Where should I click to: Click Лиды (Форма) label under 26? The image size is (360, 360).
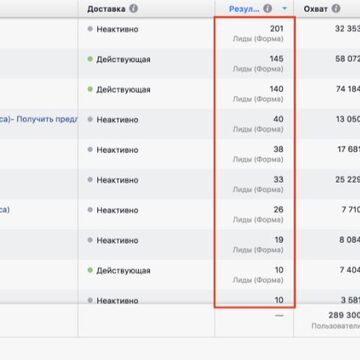[x=258, y=219]
